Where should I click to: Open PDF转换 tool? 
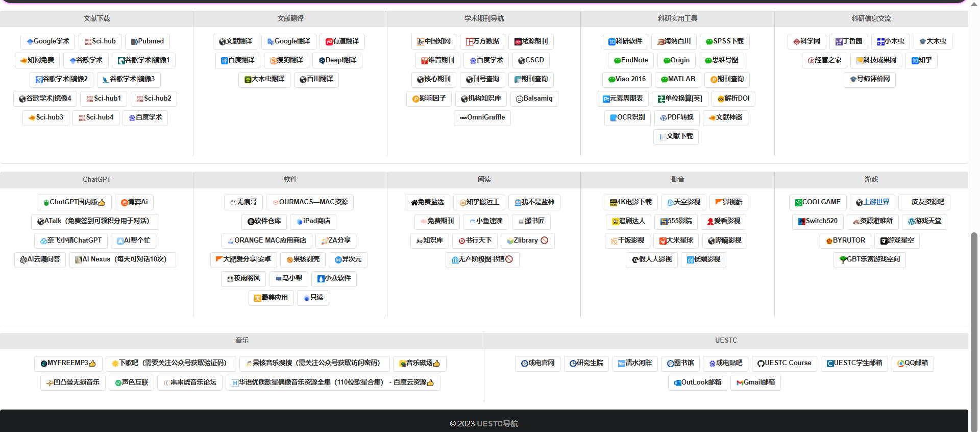(677, 117)
